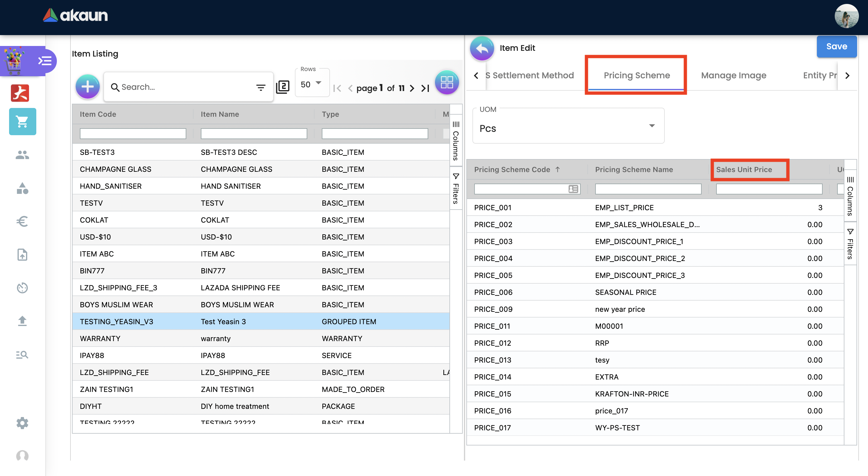Open the shopping cart sidebar module
The image size is (868, 476).
pos(23,122)
